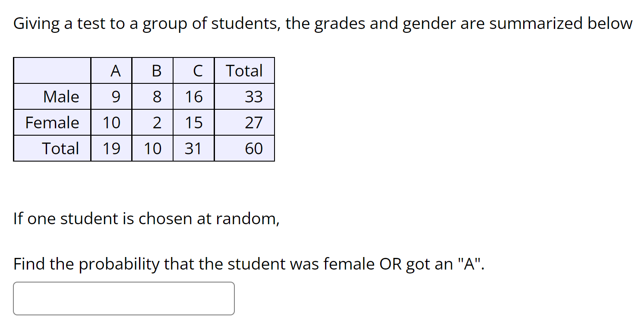Click the answer input field
This screenshot has width=644, height=324.
pos(124,298)
